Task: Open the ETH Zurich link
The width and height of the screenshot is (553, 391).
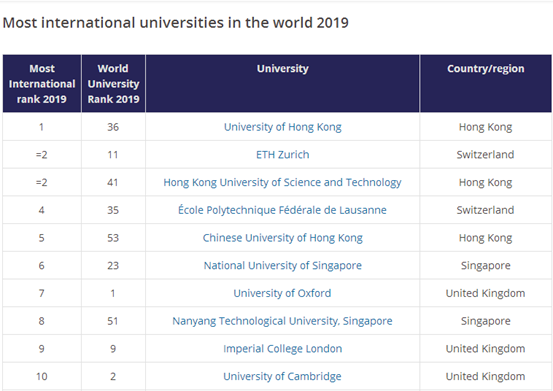Action: [282, 154]
